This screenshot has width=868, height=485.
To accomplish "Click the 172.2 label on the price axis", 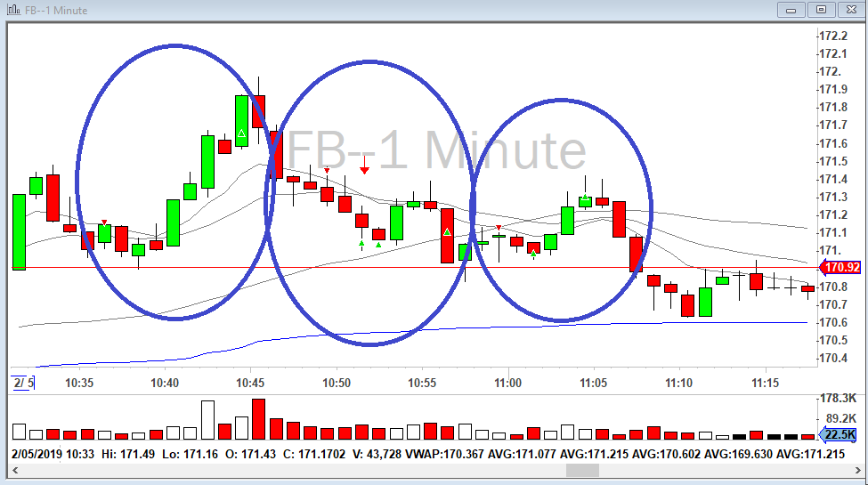I will (833, 36).
